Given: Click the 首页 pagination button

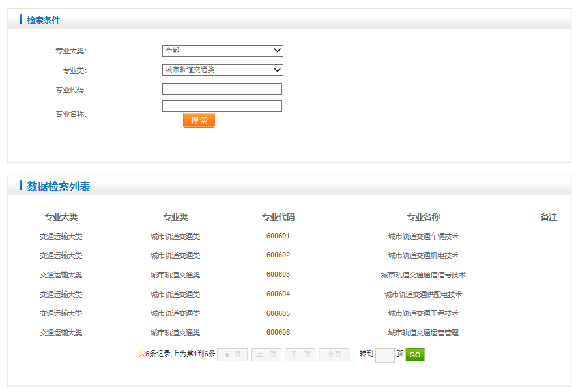Looking at the screenshot, I should click(232, 355).
